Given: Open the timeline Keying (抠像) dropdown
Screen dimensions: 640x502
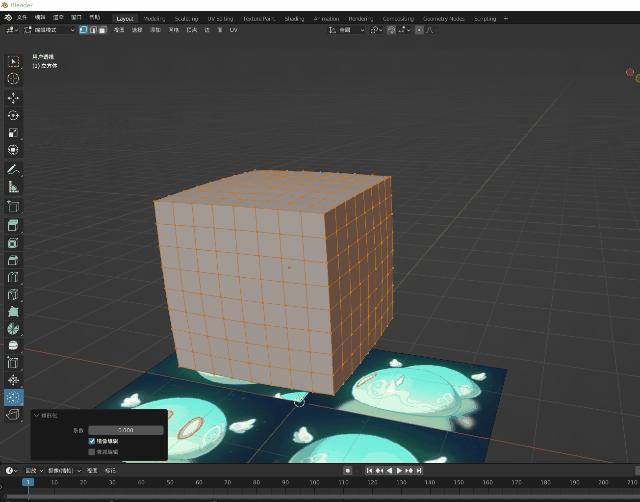Looking at the screenshot, I should 64,471.
